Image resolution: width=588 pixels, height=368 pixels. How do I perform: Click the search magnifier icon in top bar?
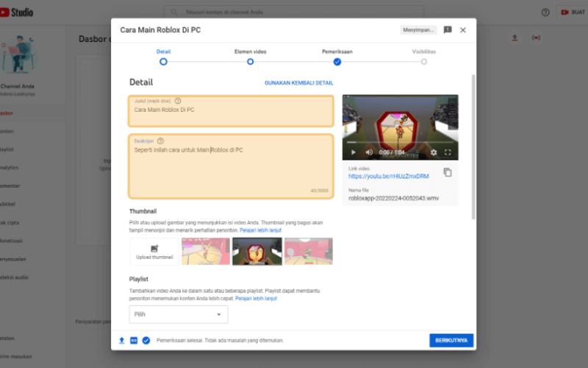pyautogui.click(x=174, y=12)
